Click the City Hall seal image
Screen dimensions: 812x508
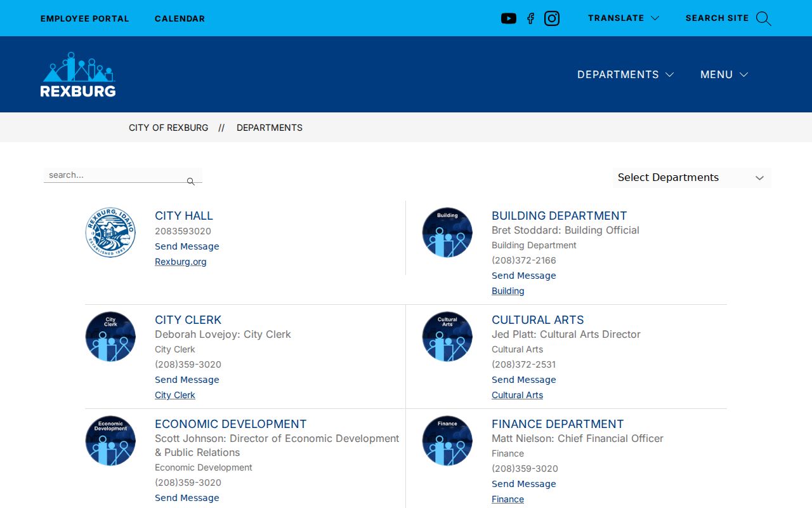point(110,232)
